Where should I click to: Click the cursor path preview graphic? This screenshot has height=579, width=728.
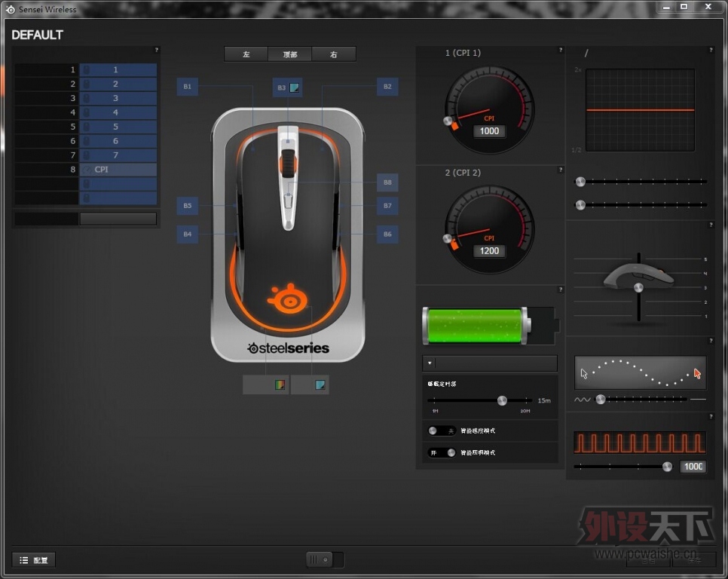[641, 373]
